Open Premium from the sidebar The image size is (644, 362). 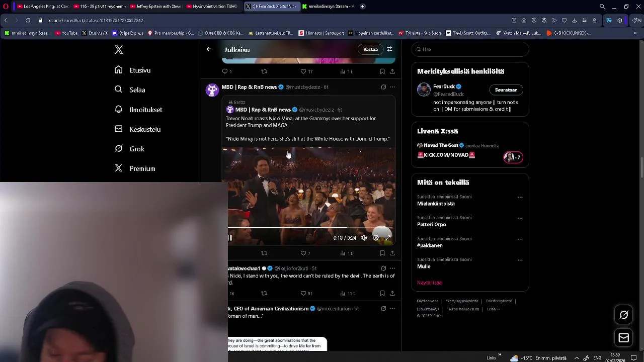(135, 168)
